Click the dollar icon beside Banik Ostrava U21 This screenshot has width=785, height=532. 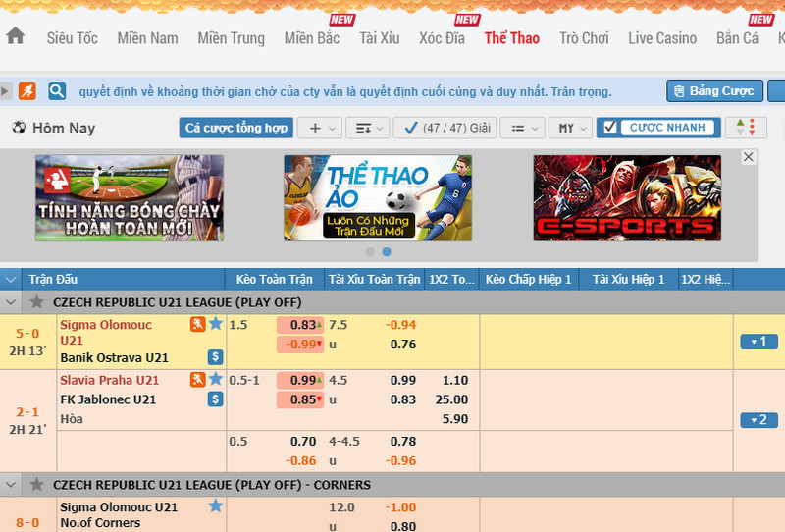(x=215, y=357)
